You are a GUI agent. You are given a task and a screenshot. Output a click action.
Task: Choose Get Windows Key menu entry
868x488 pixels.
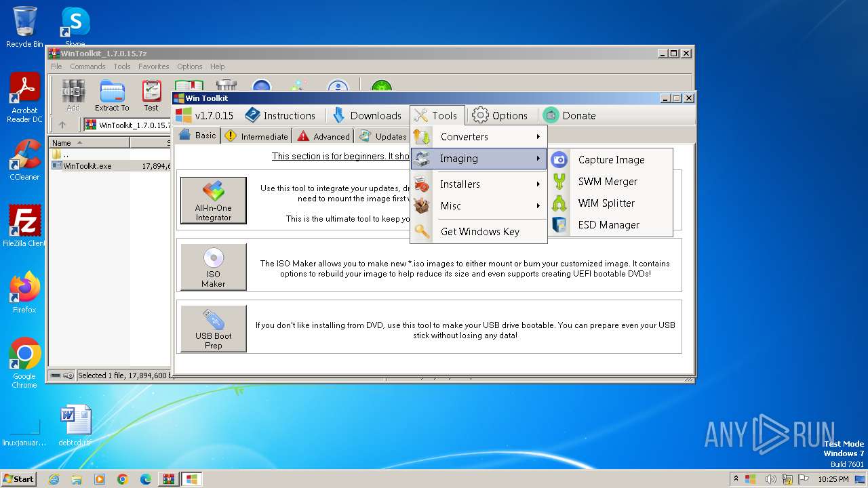(x=479, y=232)
